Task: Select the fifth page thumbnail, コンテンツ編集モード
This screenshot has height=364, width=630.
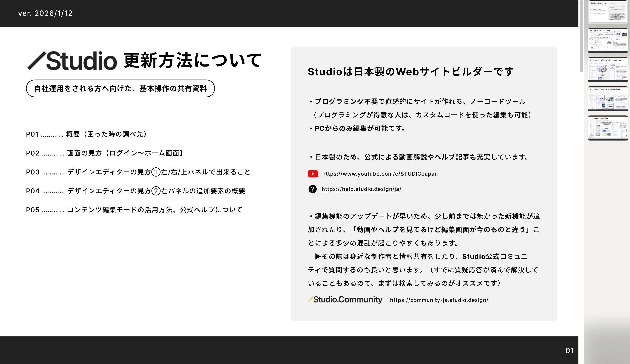Action: (x=608, y=128)
